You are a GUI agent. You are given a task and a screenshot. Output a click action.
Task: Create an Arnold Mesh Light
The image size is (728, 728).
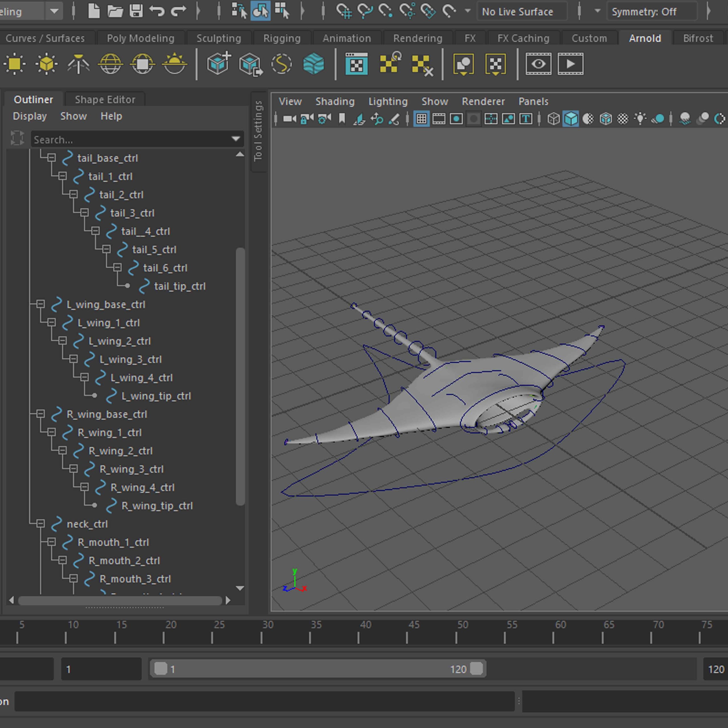click(x=46, y=64)
